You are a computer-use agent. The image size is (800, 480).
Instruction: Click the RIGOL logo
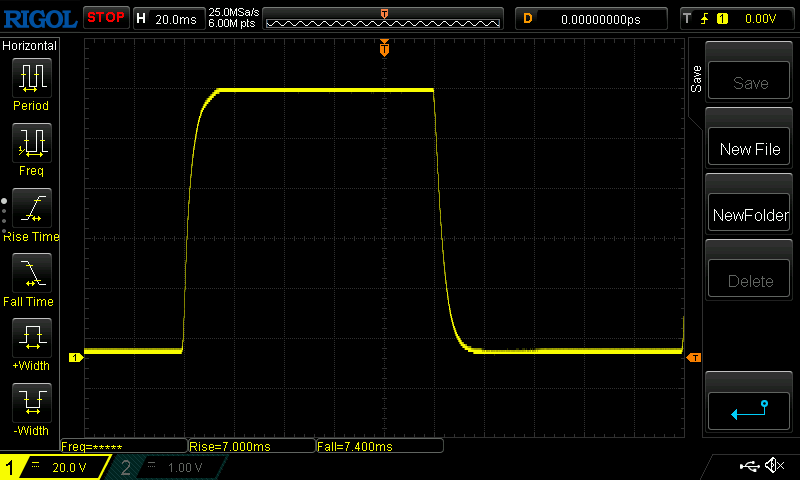[40, 19]
